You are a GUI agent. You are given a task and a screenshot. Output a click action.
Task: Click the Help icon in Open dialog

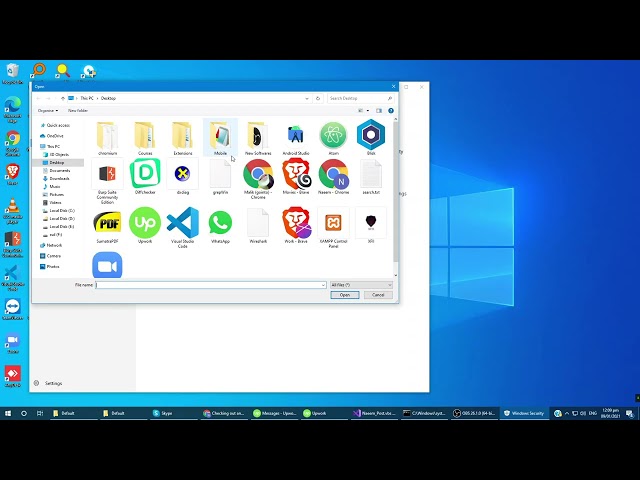[x=391, y=111]
